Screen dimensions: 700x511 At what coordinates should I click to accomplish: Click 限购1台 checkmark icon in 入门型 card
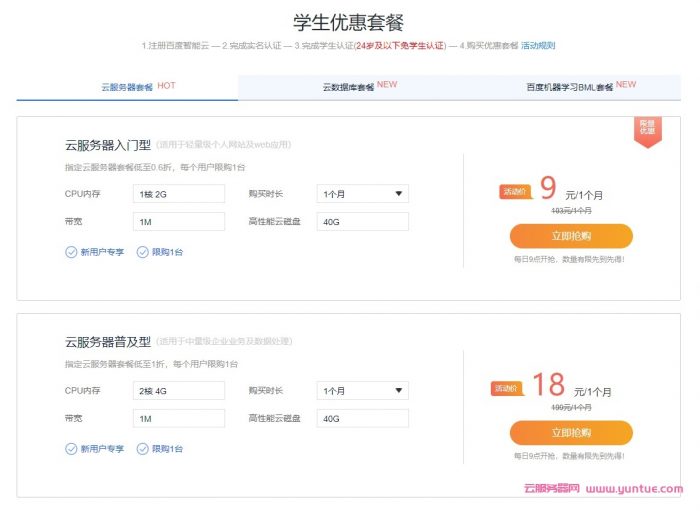coord(142,252)
